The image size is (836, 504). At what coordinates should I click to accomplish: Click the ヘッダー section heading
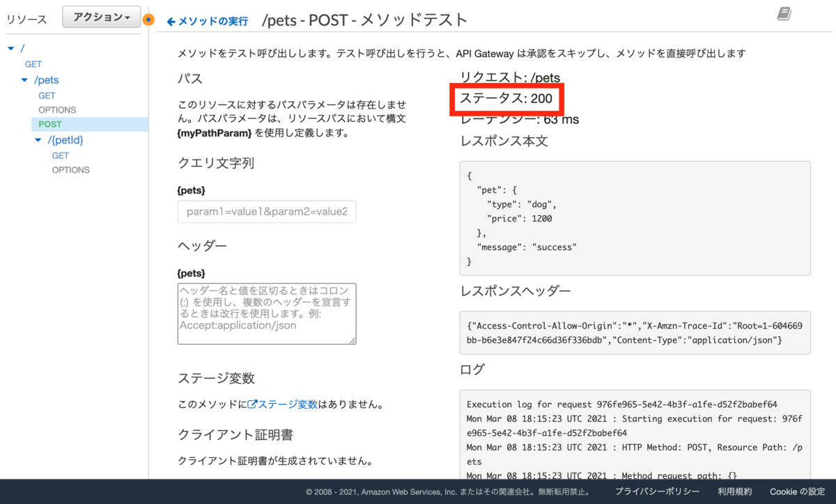click(202, 246)
